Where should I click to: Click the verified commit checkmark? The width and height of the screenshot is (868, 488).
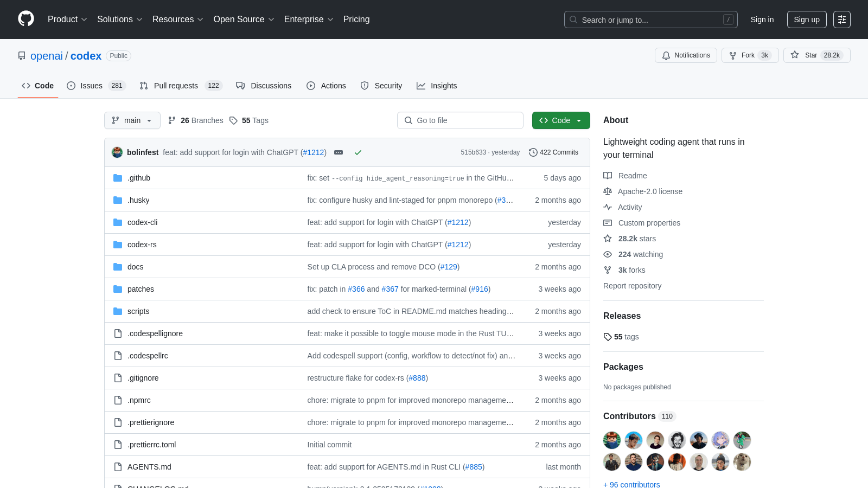click(358, 152)
